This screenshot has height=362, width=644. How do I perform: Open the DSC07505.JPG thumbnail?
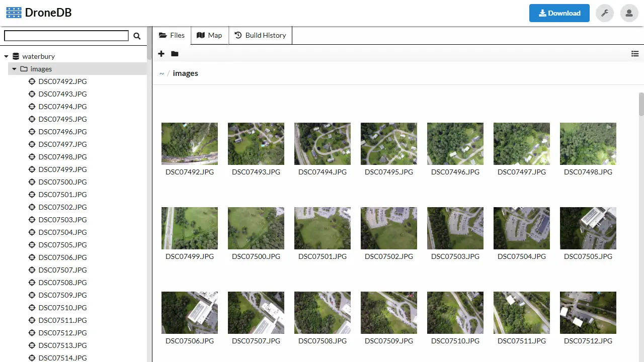588,228
